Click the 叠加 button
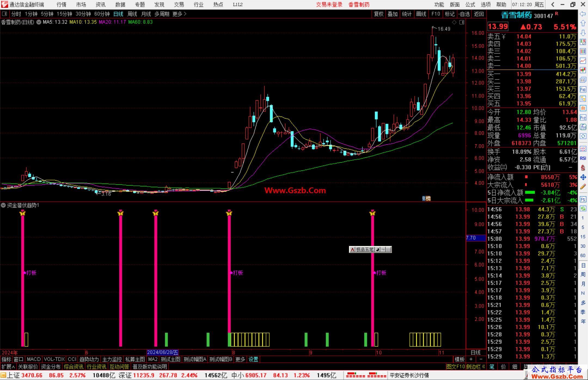 coord(393,14)
